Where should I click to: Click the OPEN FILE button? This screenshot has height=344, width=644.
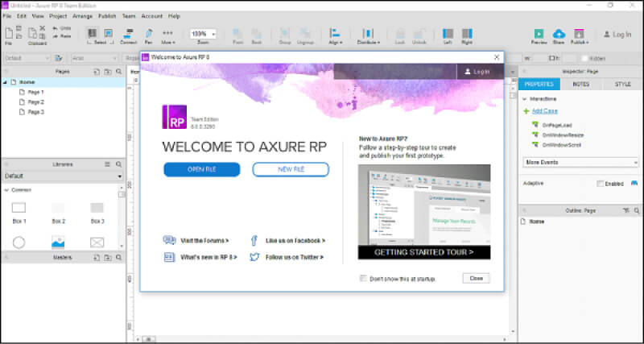point(201,169)
